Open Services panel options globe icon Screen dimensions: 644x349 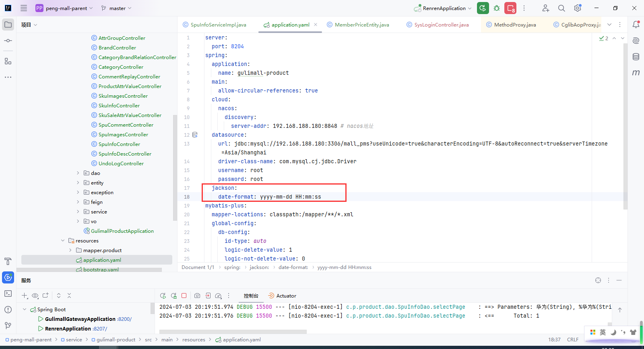pyautogui.click(x=598, y=280)
